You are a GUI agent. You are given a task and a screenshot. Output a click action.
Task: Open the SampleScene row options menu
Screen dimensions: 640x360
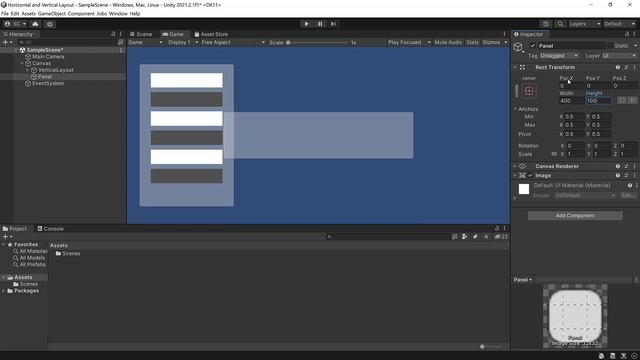click(121, 50)
